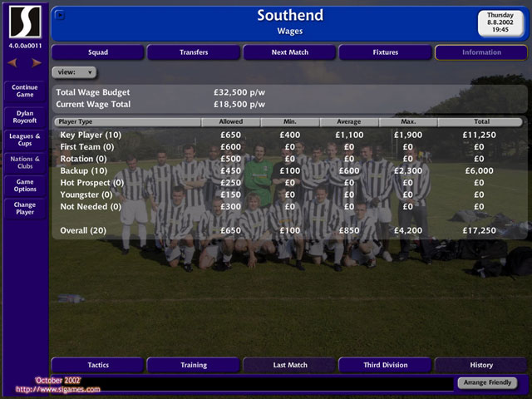The height and width of the screenshot is (399, 532).
Task: Open the Game Options menu
Action: 24,185
